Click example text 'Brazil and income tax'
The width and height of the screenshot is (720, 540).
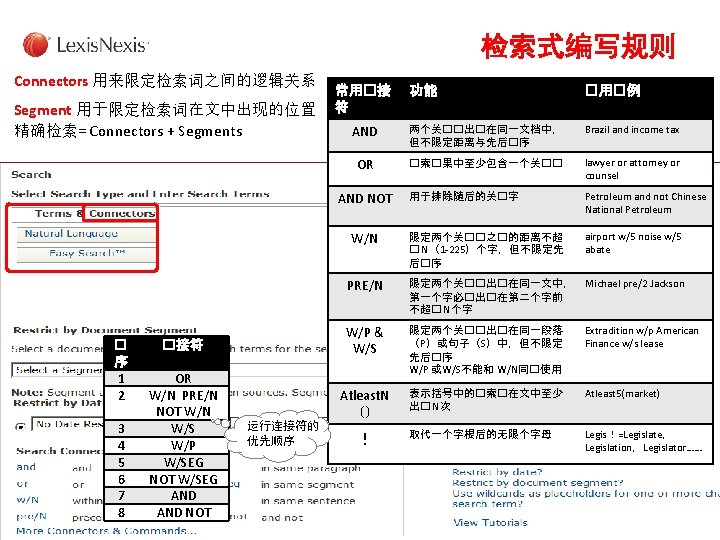632,130
